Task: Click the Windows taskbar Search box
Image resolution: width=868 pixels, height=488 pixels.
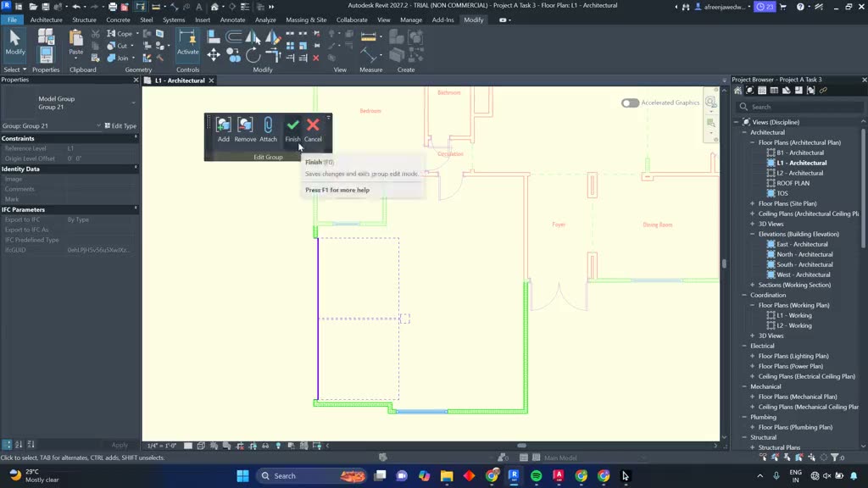Action: pyautogui.click(x=311, y=476)
